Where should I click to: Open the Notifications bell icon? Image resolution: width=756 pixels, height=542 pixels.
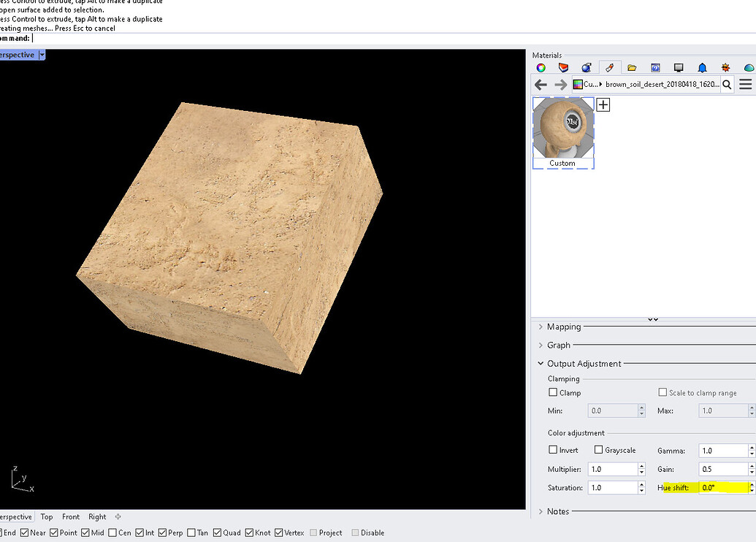702,67
